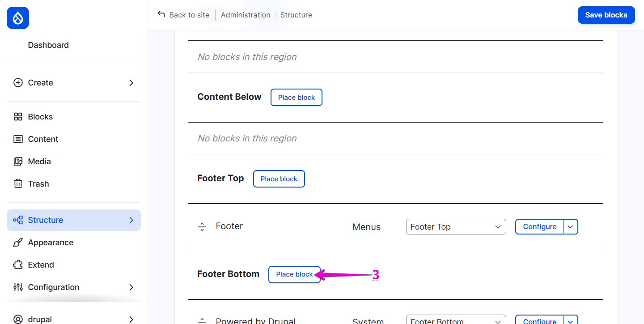Select the Create plus icon

point(18,82)
